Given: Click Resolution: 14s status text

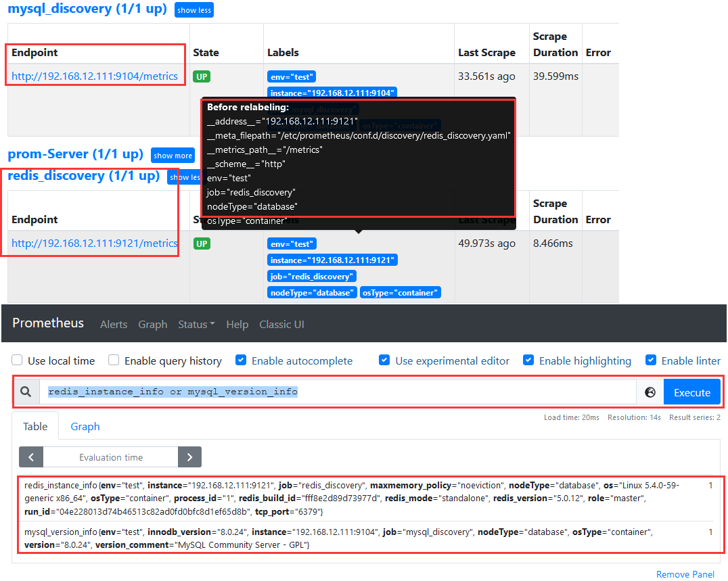Looking at the screenshot, I should (634, 417).
